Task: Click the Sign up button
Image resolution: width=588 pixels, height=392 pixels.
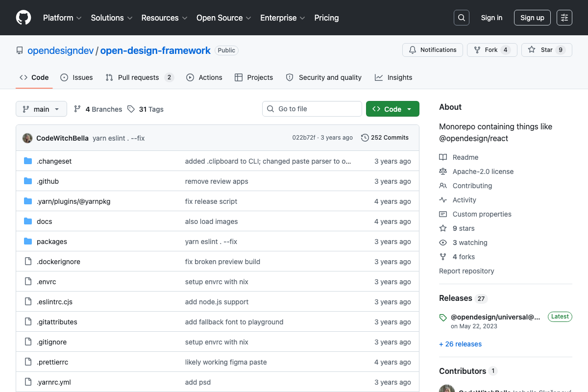Action: [x=532, y=18]
